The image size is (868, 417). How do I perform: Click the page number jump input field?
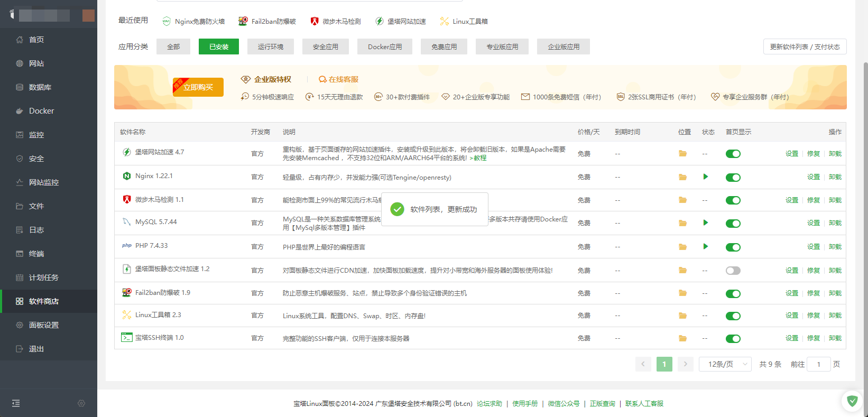pos(819,364)
